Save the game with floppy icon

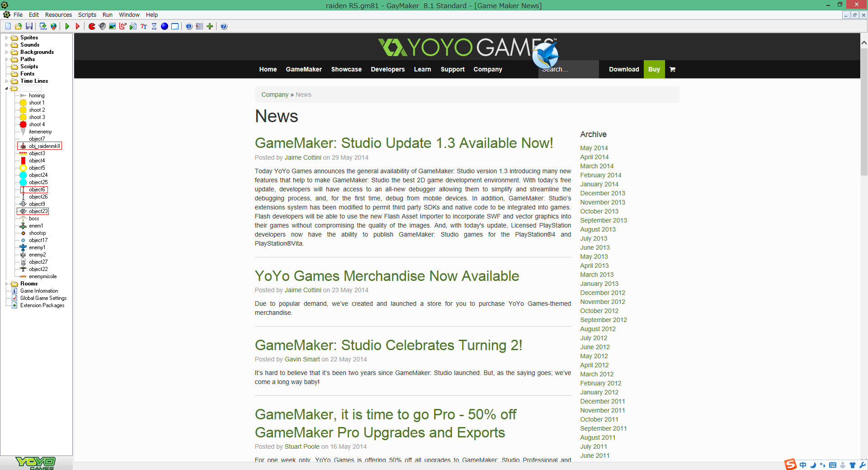(29, 26)
